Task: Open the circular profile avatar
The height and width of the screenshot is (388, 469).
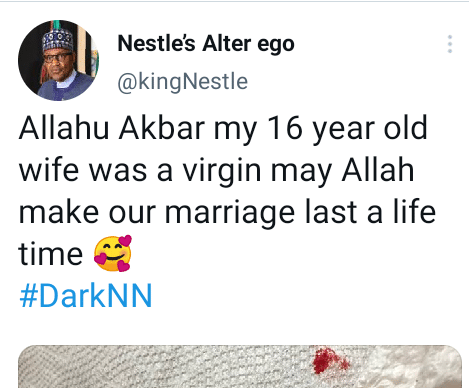Action: click(58, 60)
